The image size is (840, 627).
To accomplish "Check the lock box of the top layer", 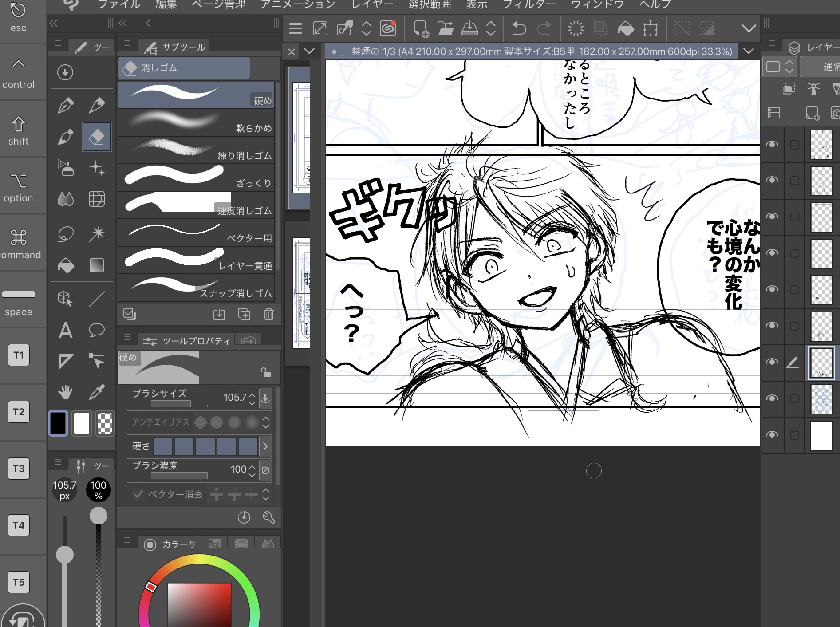I will pyautogui.click(x=794, y=145).
